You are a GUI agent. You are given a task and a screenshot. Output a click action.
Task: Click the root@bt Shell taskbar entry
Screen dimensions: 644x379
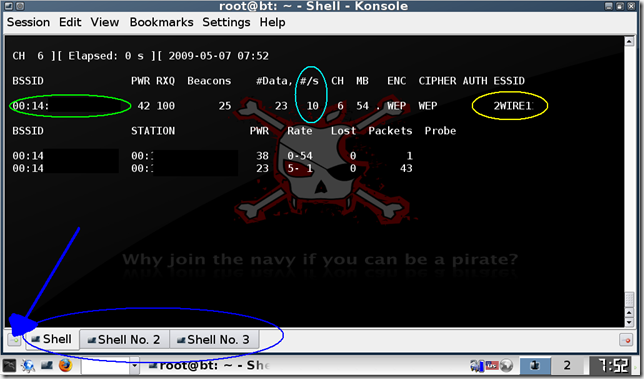pos(209,365)
